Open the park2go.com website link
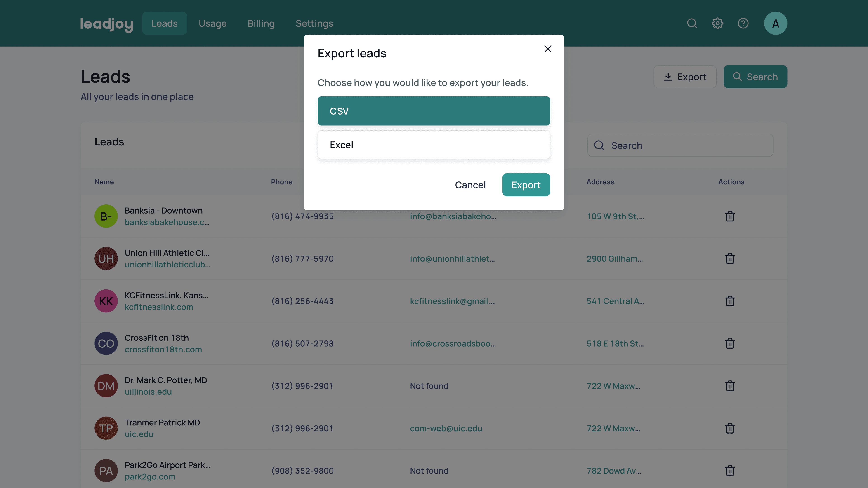 (150, 477)
